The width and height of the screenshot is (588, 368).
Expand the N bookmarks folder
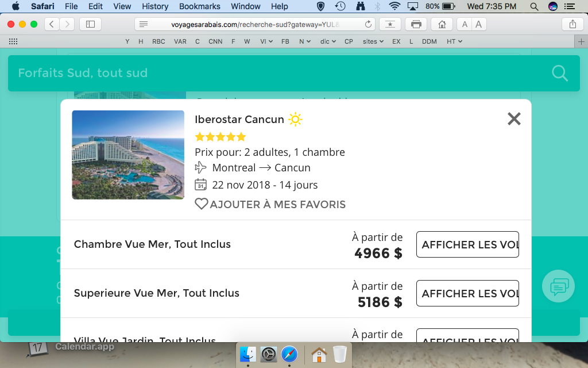tap(305, 41)
